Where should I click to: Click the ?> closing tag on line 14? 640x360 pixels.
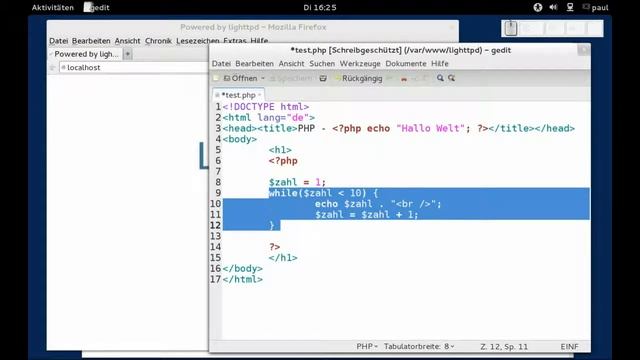point(274,247)
